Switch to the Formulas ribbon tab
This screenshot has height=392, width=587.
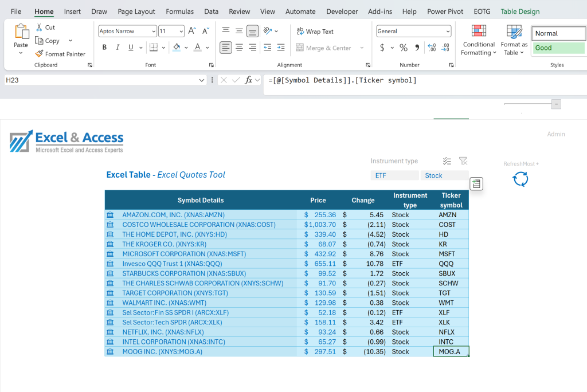coord(179,11)
